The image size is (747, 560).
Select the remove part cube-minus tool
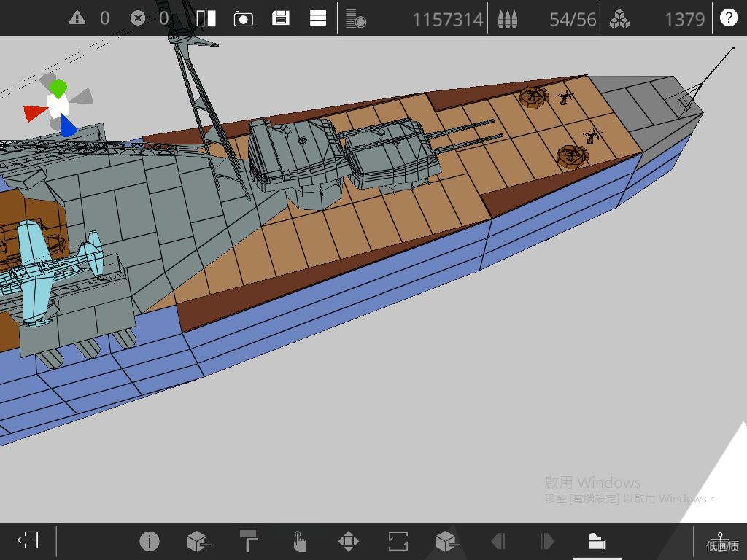pyautogui.click(x=448, y=542)
